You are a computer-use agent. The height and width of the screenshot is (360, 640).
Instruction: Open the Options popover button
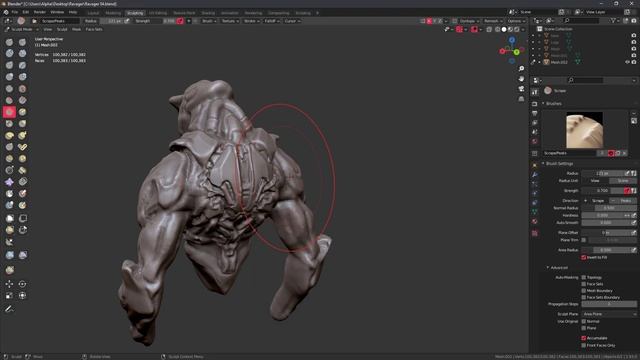tap(516, 21)
